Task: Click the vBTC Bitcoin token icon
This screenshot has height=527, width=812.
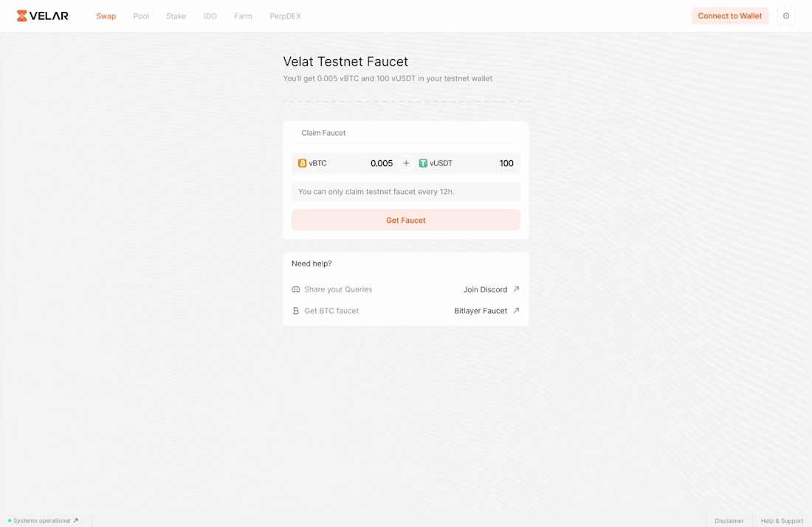Action: [303, 163]
